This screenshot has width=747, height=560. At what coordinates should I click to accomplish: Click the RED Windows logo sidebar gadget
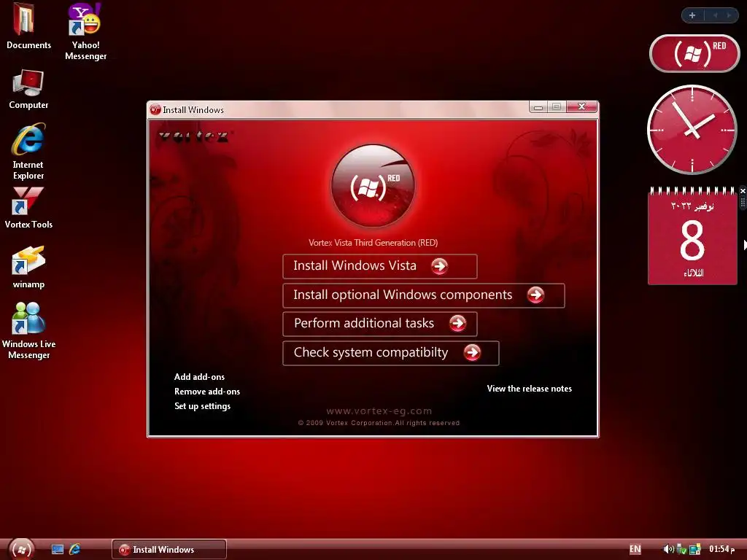pos(694,52)
